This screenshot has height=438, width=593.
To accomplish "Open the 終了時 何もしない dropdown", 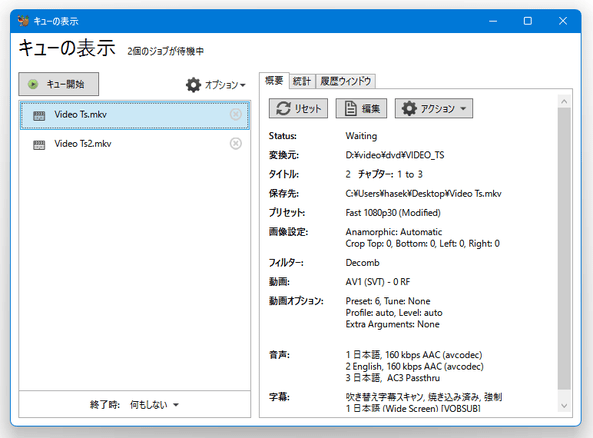I will (x=154, y=405).
